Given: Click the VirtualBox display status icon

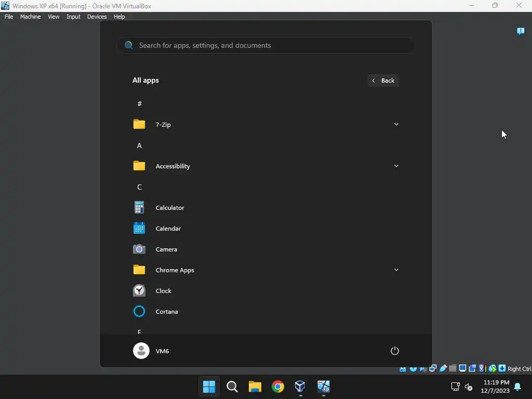Looking at the screenshot, I should pos(462,368).
